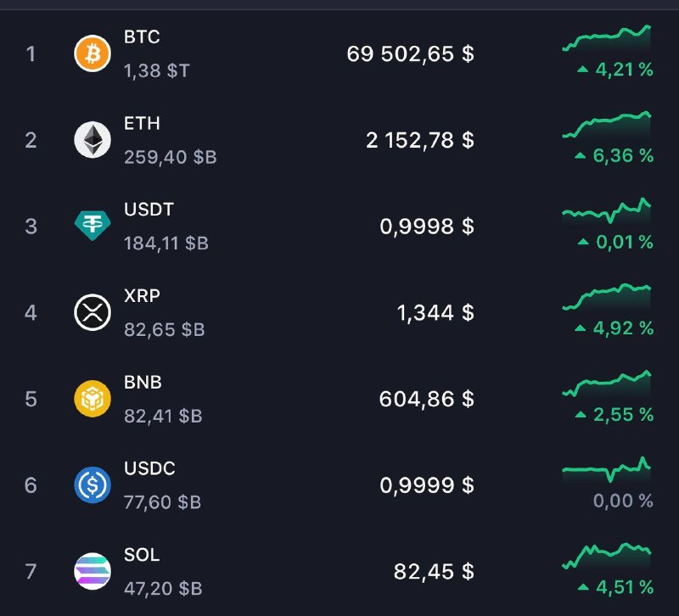Screen dimensions: 679x616
Task: Click the XRP ticker name
Action: click(142, 296)
